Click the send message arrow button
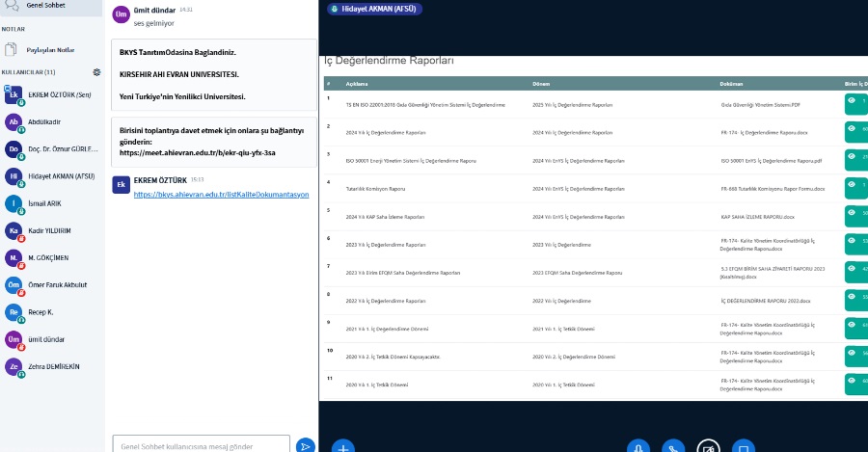Viewport: 868px width, 452px height. (305, 445)
